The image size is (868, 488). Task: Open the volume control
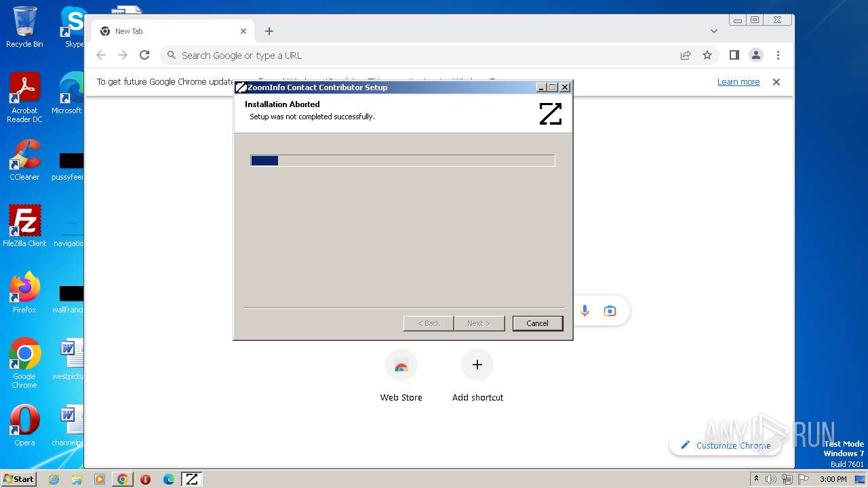click(771, 479)
